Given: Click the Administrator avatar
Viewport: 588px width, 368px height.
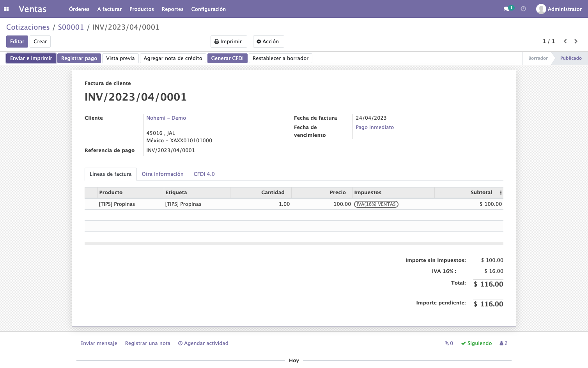Looking at the screenshot, I should [541, 9].
